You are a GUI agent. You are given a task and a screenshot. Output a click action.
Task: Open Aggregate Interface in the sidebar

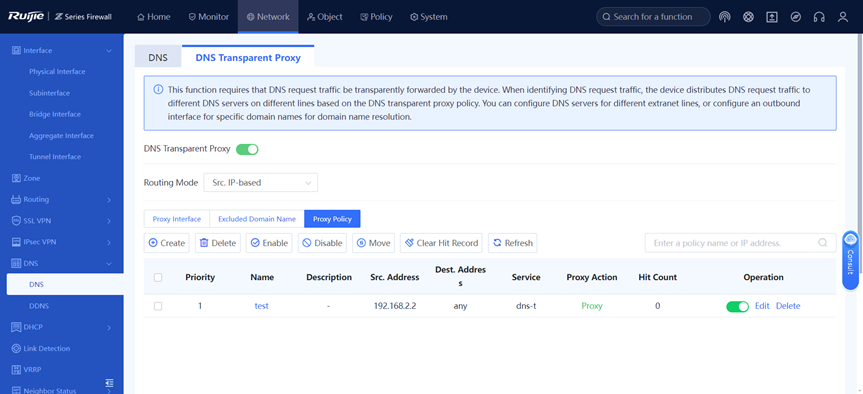pos(62,135)
